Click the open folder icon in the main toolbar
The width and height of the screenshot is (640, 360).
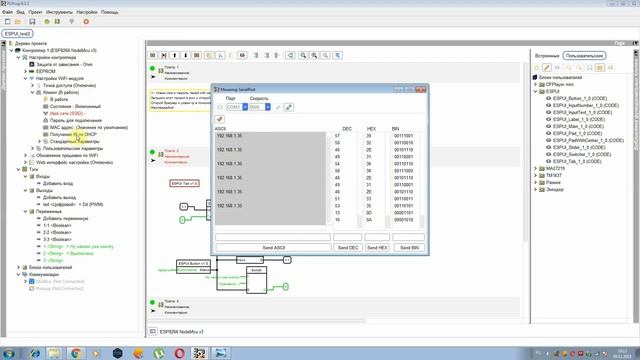(18, 22)
